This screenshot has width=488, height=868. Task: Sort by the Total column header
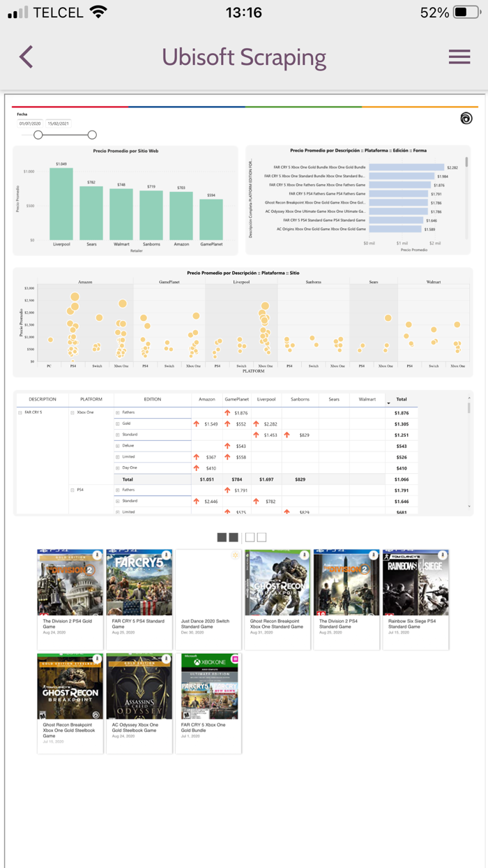pyautogui.click(x=402, y=400)
